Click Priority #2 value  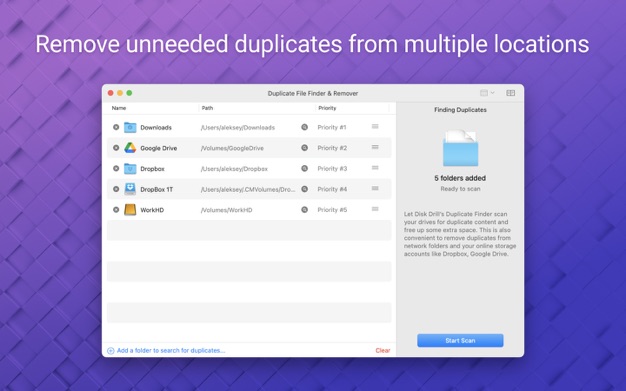pyautogui.click(x=332, y=148)
